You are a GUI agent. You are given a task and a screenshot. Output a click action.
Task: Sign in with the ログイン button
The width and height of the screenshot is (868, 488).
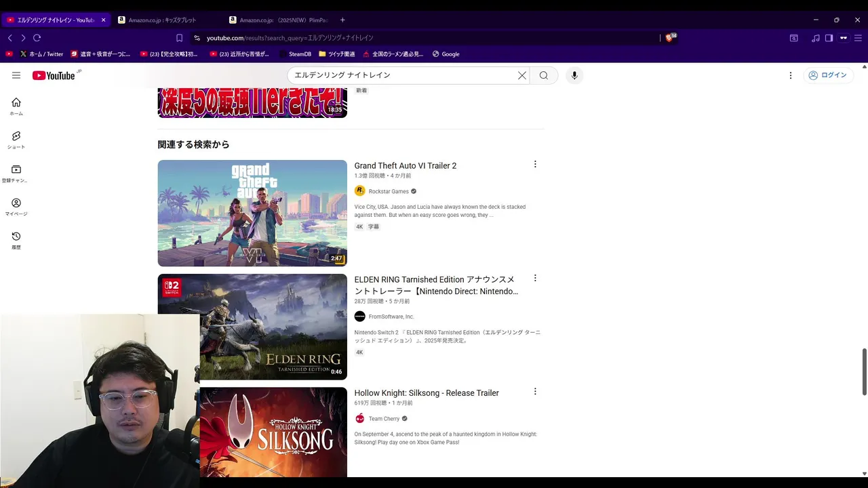click(828, 75)
